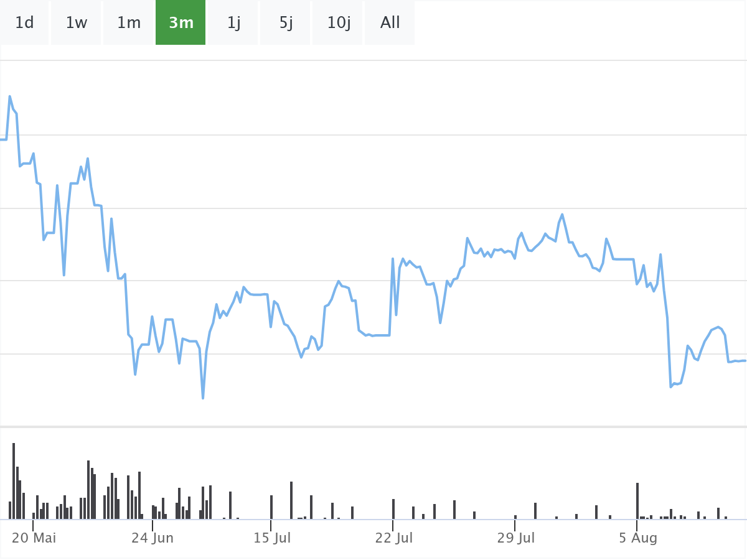The height and width of the screenshot is (560, 747).
Task: Click the "29 Jul" date label
Action: coord(516,538)
